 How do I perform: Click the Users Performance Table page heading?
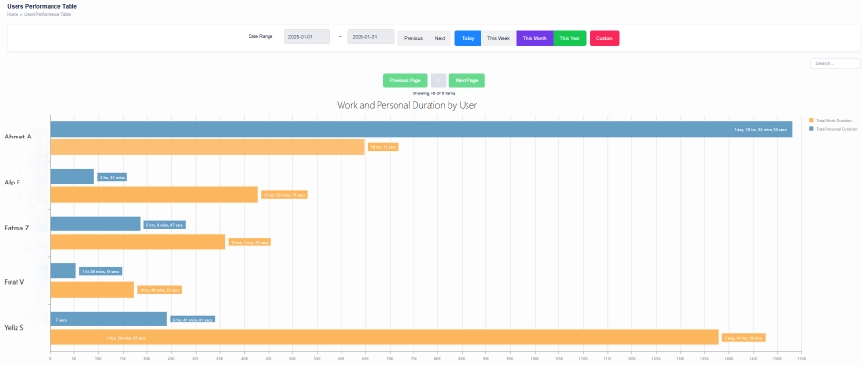coord(42,7)
